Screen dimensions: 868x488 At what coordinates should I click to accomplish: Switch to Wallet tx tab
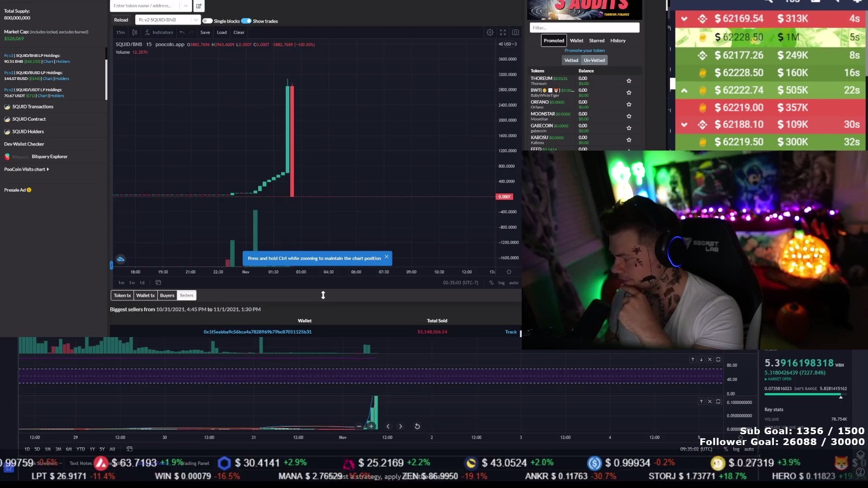(145, 296)
